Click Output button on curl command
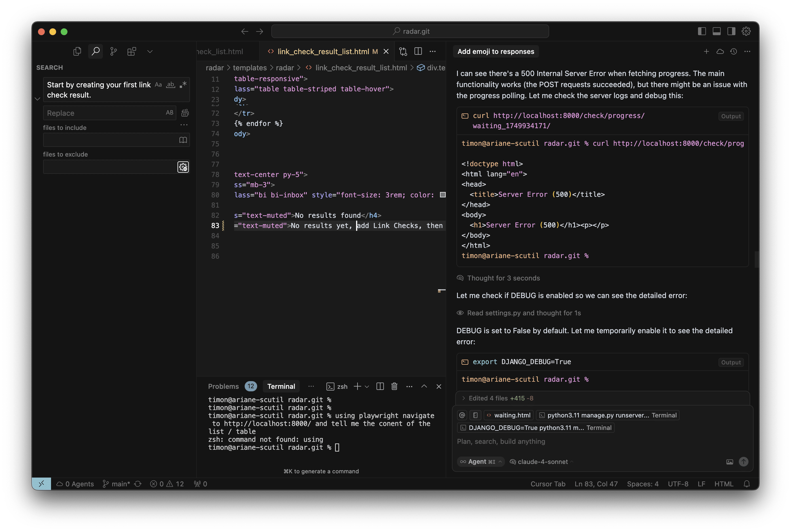Image resolution: width=791 pixels, height=532 pixels. (731, 116)
